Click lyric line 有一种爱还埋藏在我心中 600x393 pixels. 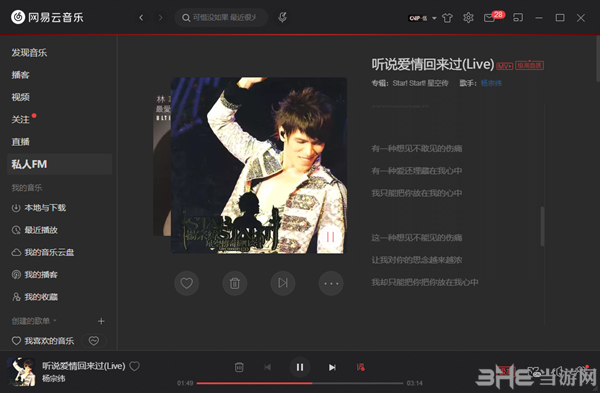[417, 171]
